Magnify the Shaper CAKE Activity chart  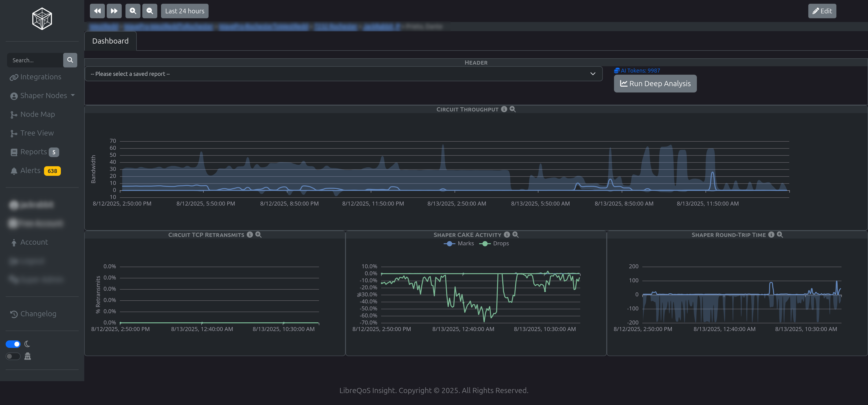pos(515,235)
